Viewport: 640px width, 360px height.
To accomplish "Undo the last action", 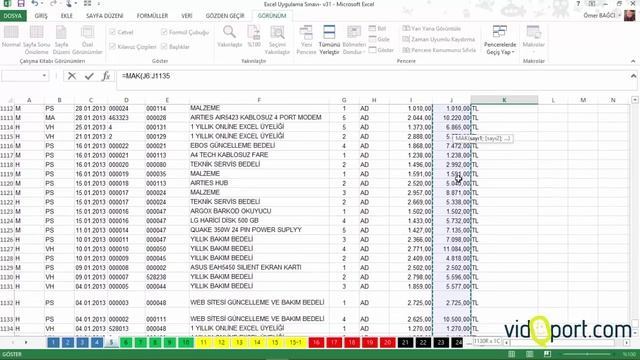I will pos(35,4).
